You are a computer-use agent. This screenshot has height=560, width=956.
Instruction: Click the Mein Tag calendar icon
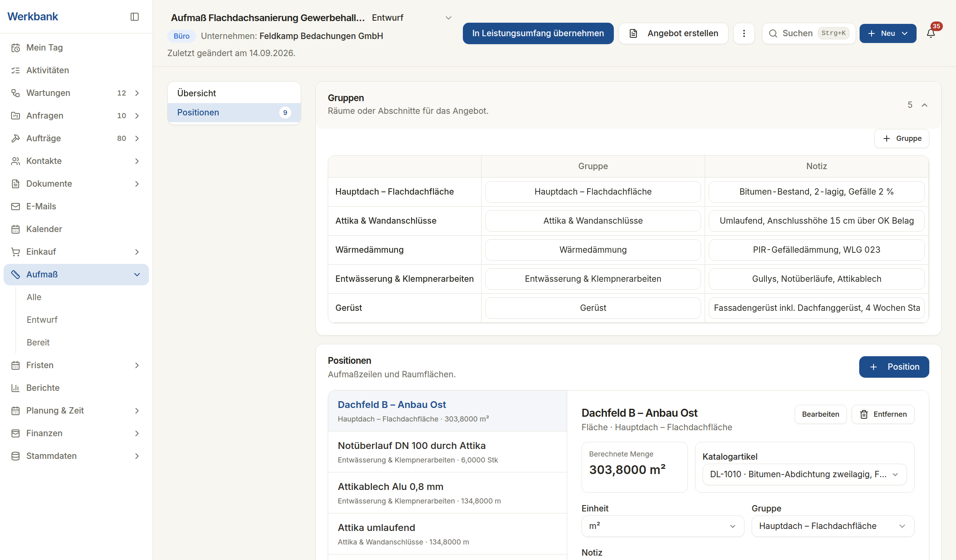point(16,48)
